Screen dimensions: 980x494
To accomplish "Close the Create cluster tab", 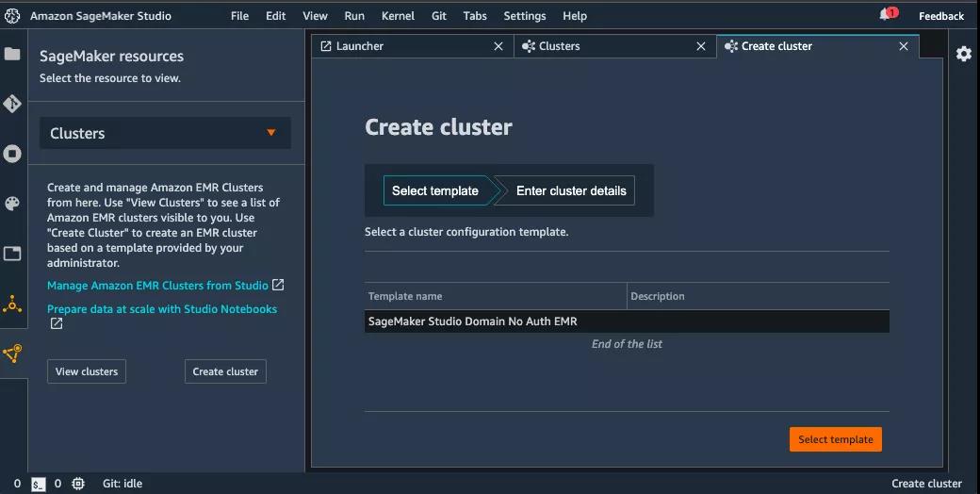I will click(903, 46).
